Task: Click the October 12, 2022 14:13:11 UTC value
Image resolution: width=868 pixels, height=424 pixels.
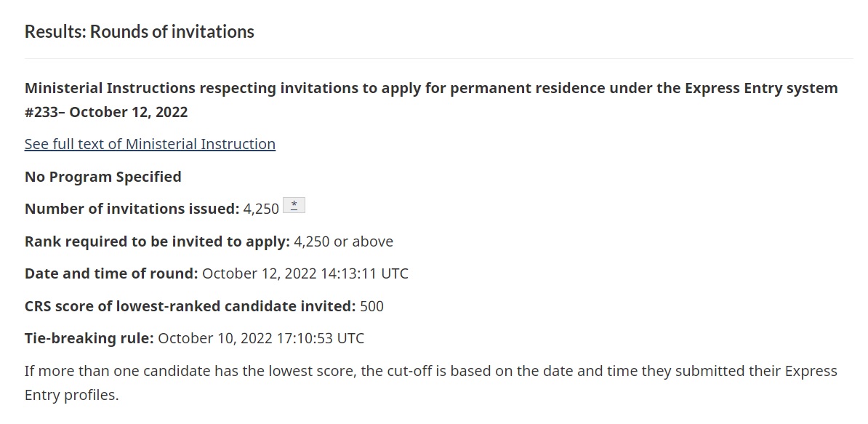Action: [x=305, y=274]
